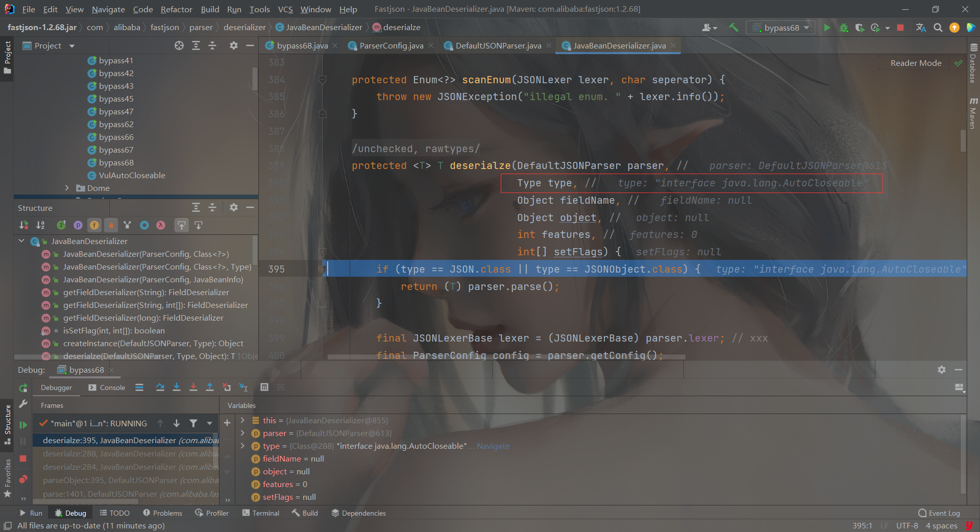Toggle Sort Alphabetically in Structure
Viewport: 980px width, 532px height.
tap(40, 225)
